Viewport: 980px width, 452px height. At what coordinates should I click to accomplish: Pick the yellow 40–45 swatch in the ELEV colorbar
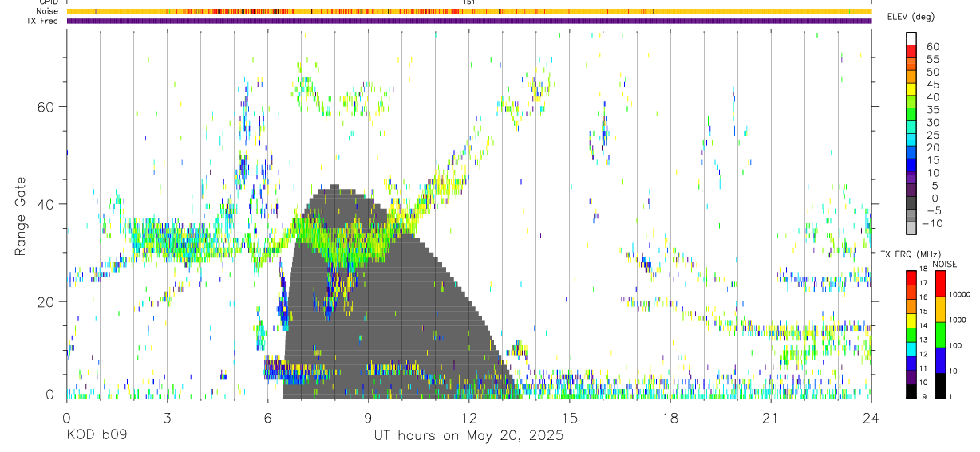coord(911,90)
